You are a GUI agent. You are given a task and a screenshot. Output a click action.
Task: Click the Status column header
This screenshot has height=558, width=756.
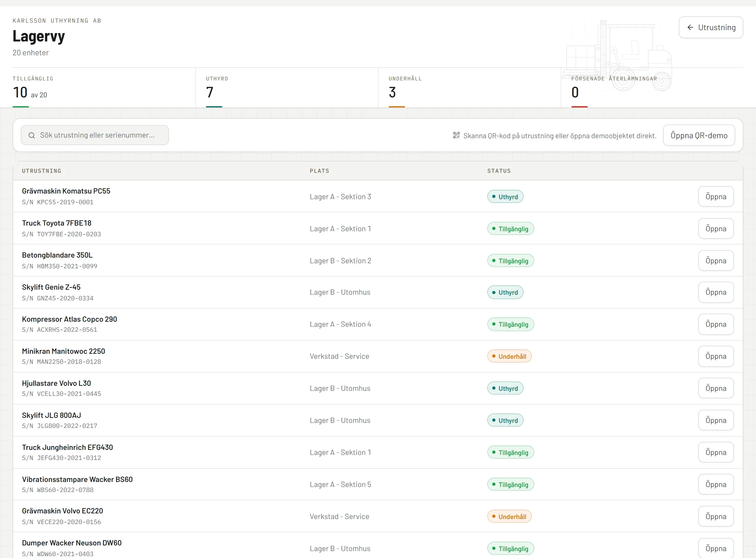click(499, 171)
